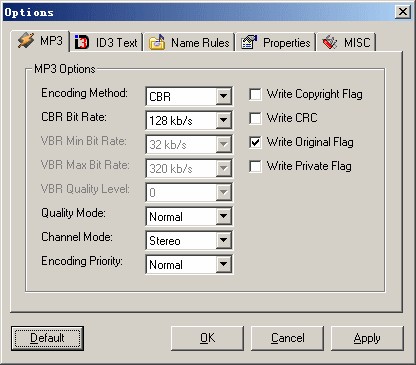Screen dimensions: 416x365
Task: Confirm settings with the OK button
Action: pos(207,338)
